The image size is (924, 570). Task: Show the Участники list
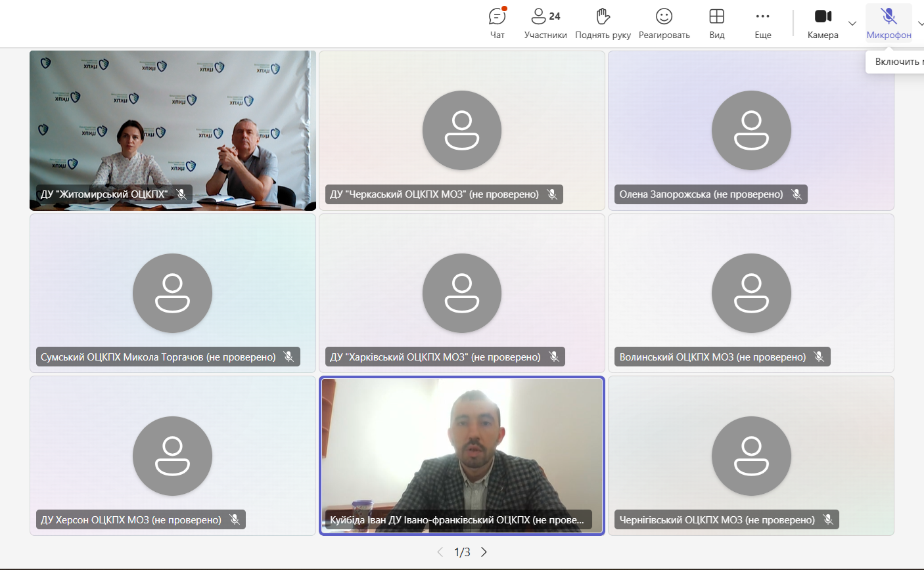point(545,24)
